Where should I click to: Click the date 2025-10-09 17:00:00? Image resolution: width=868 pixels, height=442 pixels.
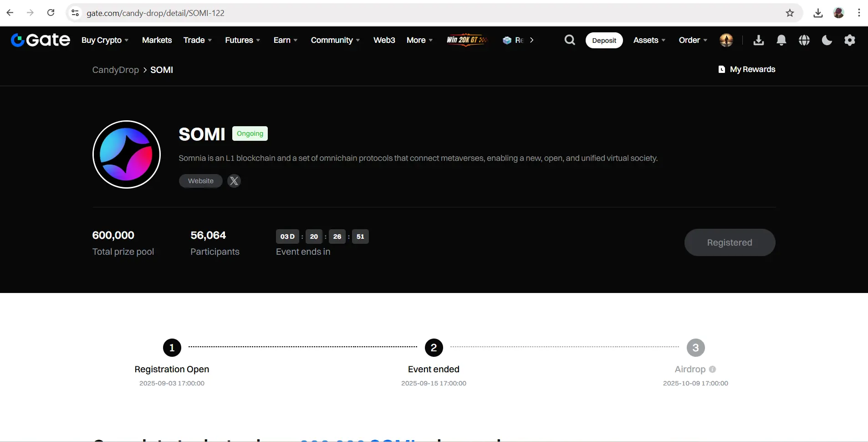tap(695, 383)
